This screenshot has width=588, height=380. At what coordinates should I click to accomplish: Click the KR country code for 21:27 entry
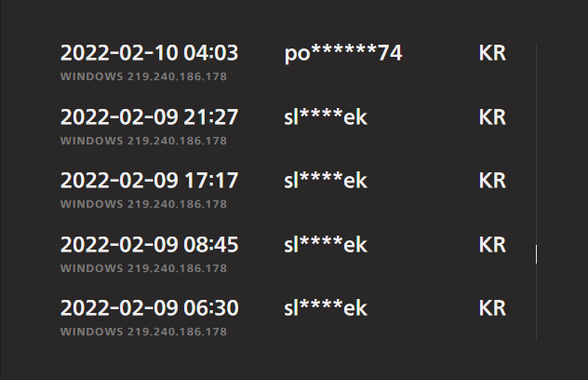[x=492, y=117]
